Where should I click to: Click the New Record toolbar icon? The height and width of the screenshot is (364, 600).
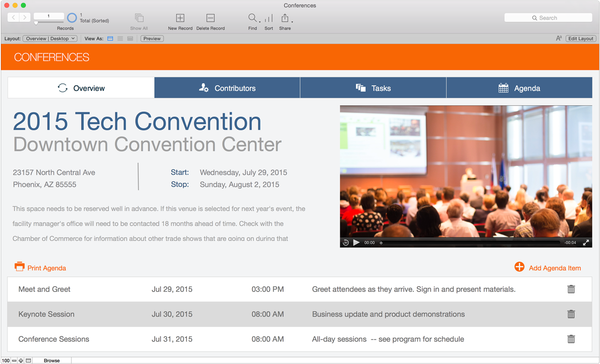[x=180, y=18]
